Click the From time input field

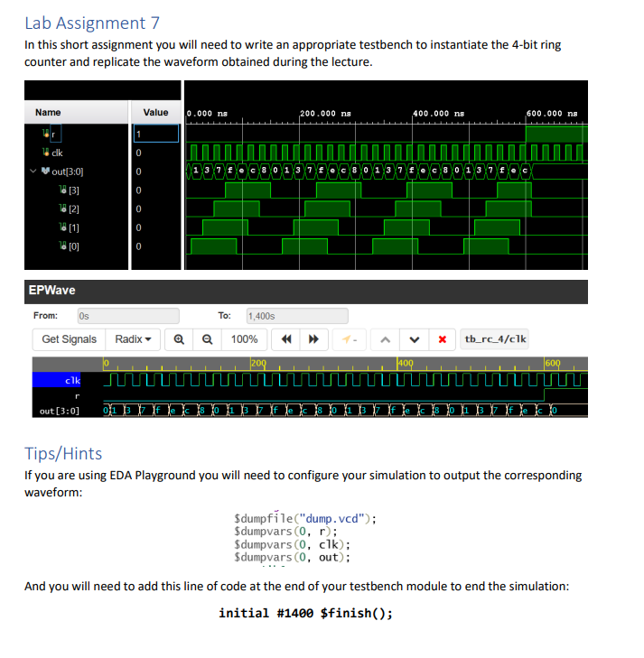pyautogui.click(x=128, y=316)
